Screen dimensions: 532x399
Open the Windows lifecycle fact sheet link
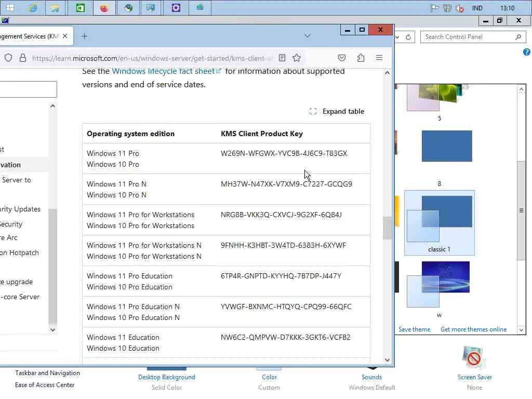tap(166, 71)
